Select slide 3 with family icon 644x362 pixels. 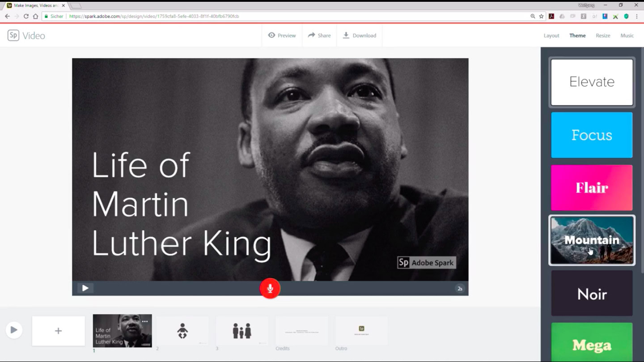tap(242, 331)
